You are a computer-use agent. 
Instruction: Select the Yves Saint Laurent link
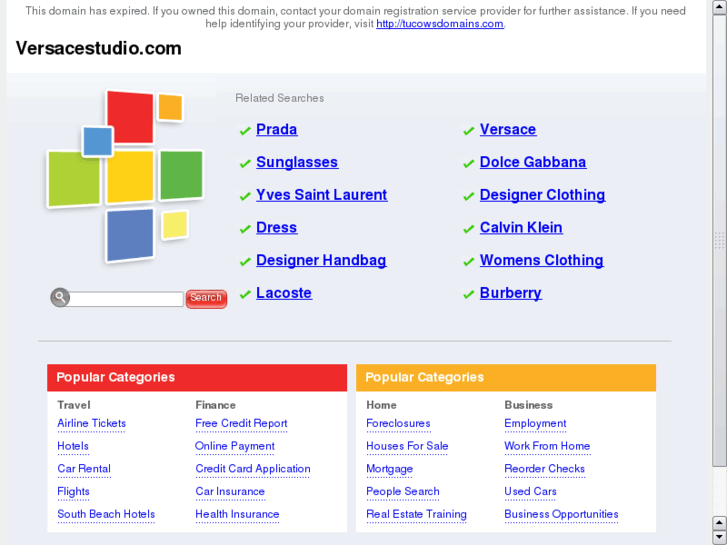322,195
